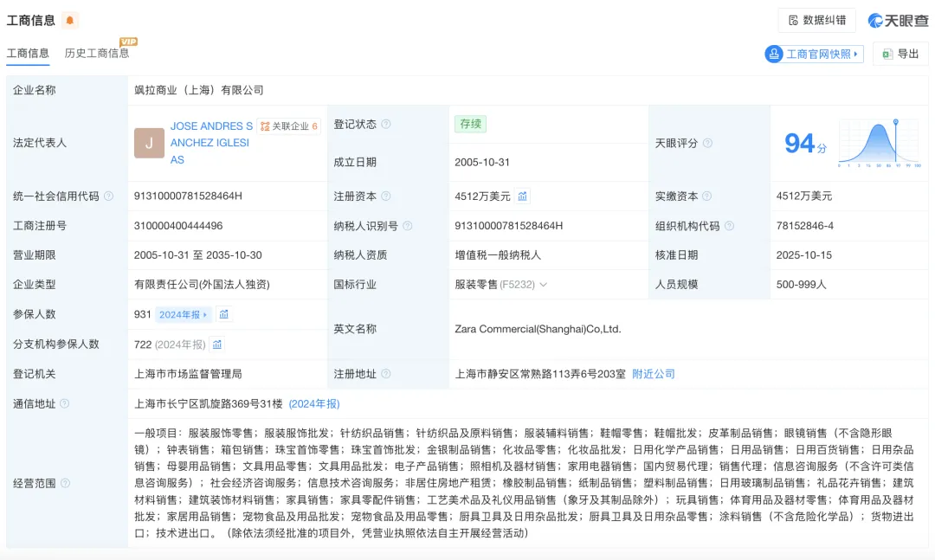Click the 关联企业 6 badge
The width and height of the screenshot is (935, 560).
coord(289,126)
